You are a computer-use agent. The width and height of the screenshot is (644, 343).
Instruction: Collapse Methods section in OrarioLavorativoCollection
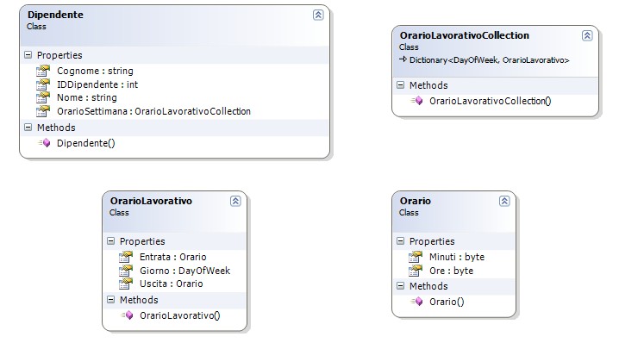pyautogui.click(x=400, y=85)
